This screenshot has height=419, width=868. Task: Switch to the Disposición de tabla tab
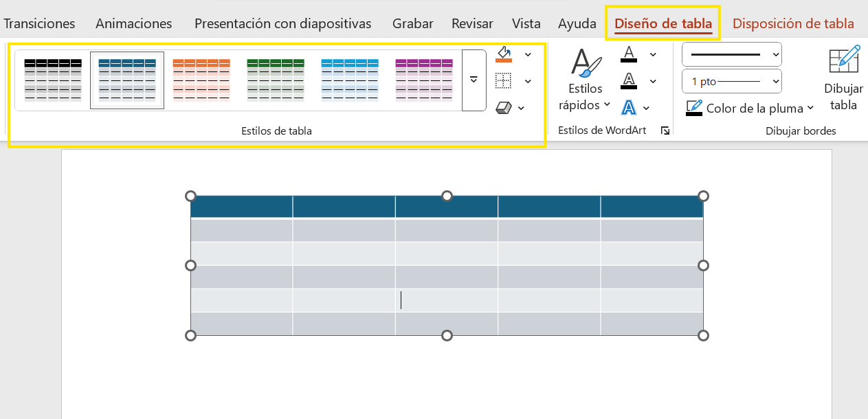793,23
